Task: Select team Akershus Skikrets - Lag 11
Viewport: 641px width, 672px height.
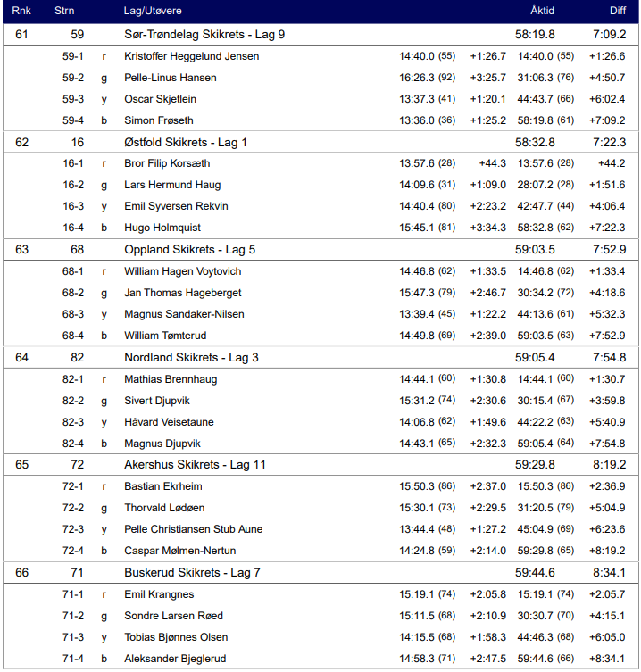Action: pos(195,465)
